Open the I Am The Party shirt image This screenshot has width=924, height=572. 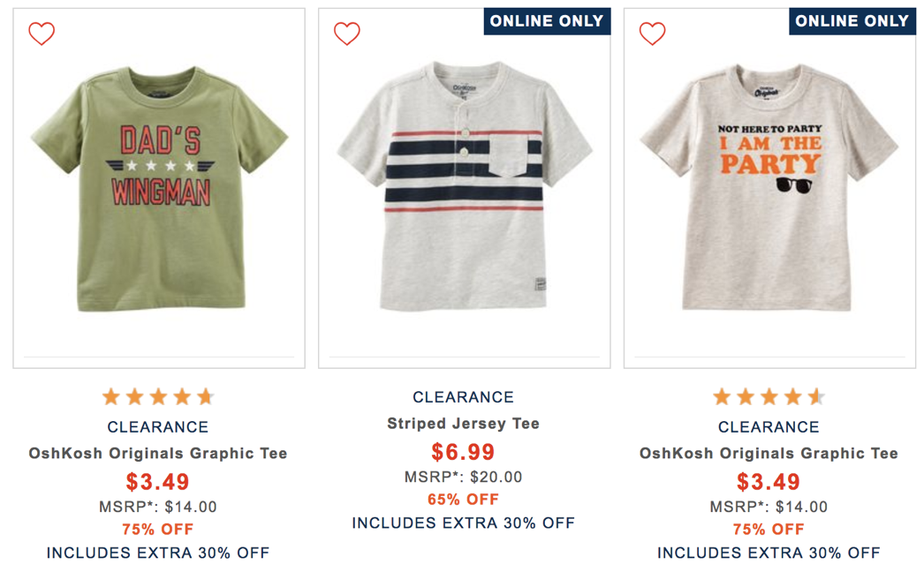point(769,185)
